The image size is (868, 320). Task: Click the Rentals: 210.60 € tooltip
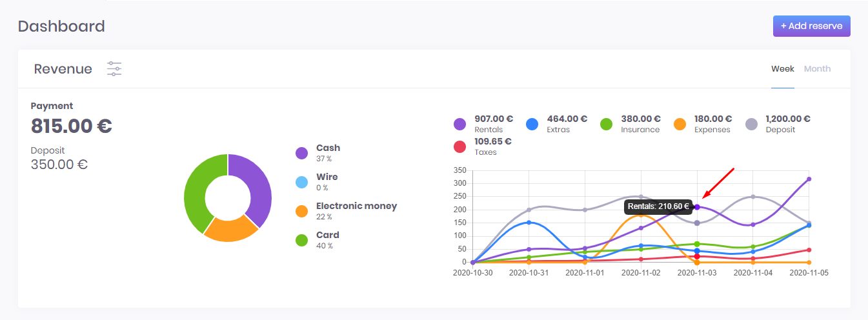[658, 207]
